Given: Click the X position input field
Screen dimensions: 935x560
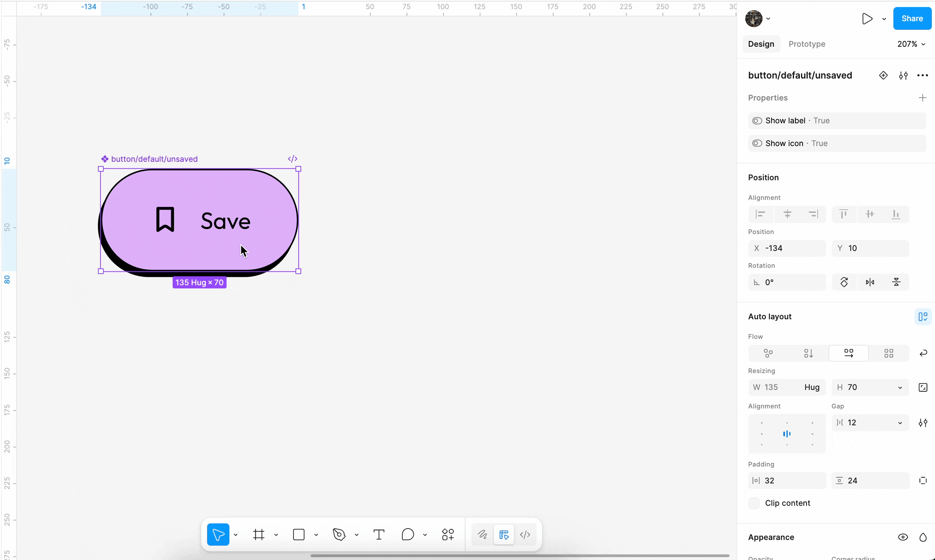Looking at the screenshot, I should pos(786,248).
